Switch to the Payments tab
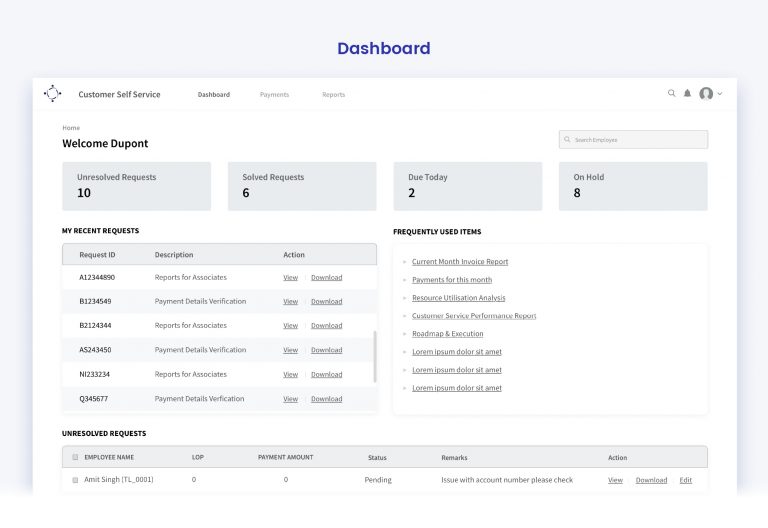 274,95
